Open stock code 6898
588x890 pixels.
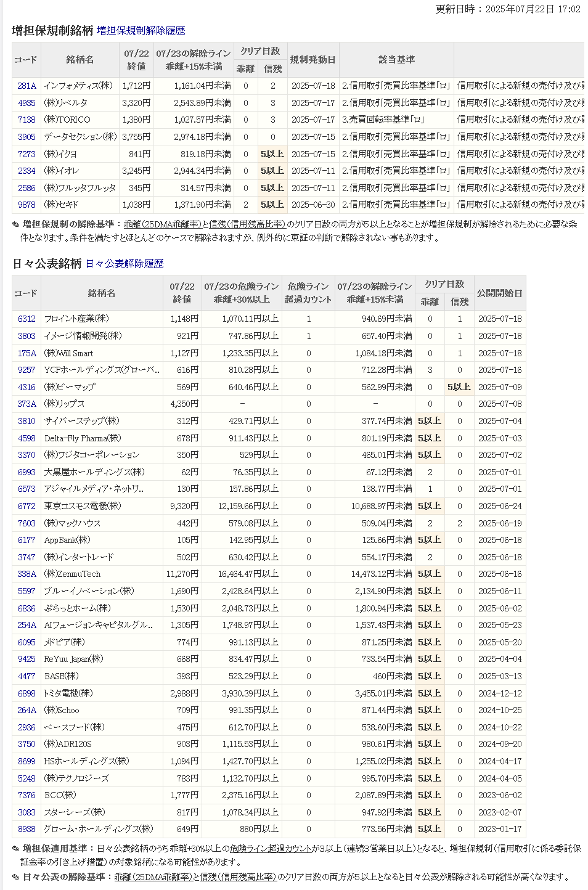coord(27,693)
